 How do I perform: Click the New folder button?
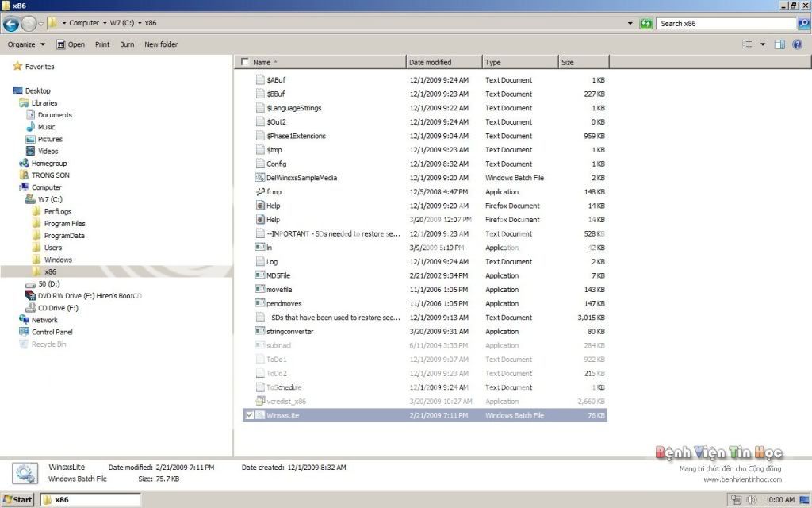[160, 44]
